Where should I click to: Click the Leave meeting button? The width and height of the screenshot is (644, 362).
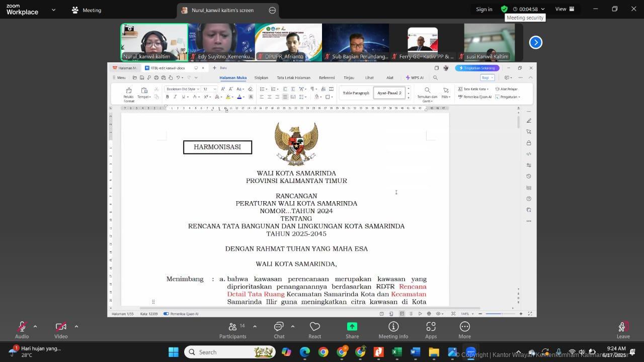tap(623, 329)
